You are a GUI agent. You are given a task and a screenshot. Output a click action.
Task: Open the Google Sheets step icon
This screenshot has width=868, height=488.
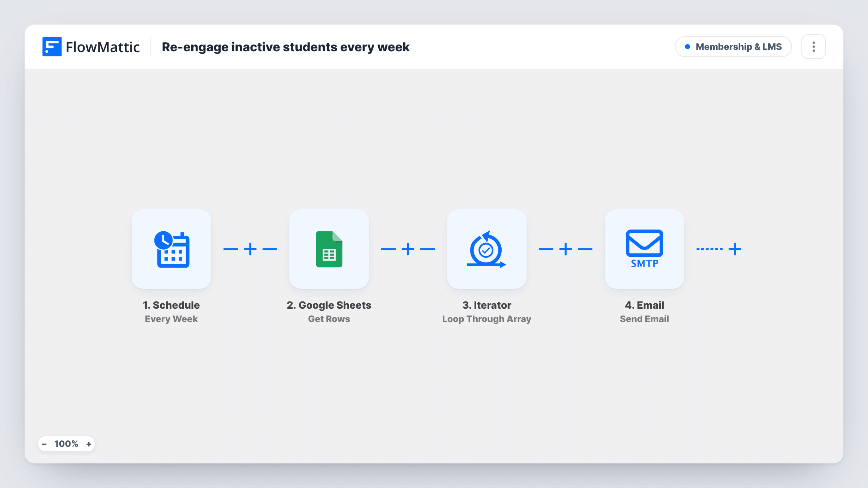click(x=329, y=249)
